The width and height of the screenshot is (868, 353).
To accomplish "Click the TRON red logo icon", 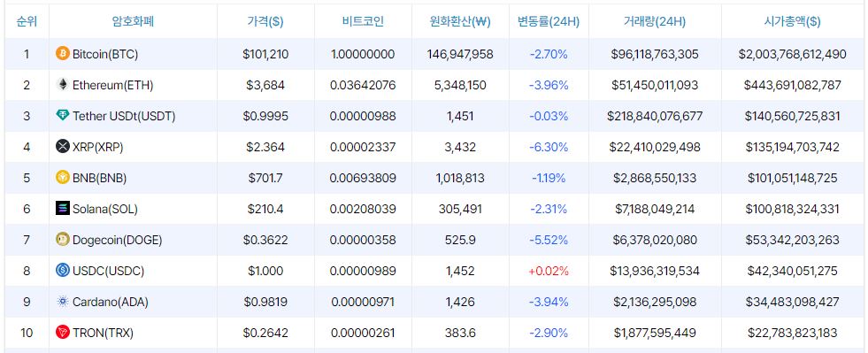I will coord(63,333).
